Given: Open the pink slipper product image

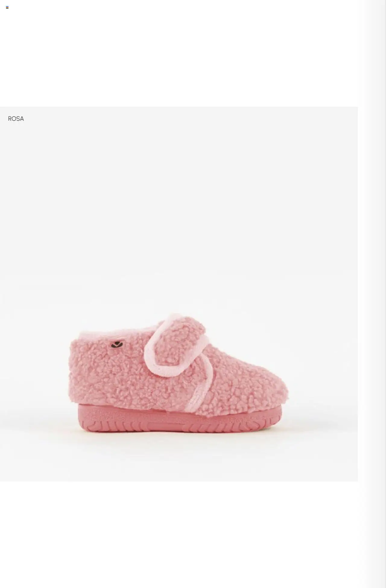Looking at the screenshot, I should pyautogui.click(x=179, y=373).
